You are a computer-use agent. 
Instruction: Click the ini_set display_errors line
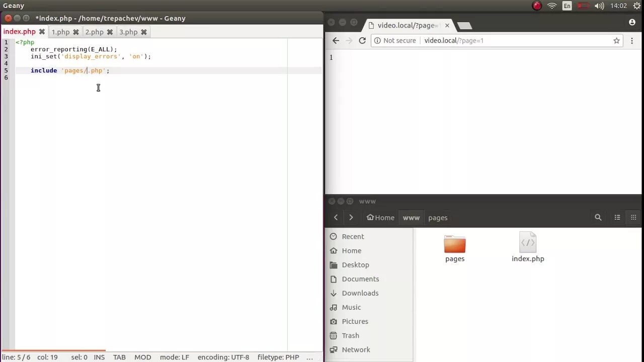[91, 56]
